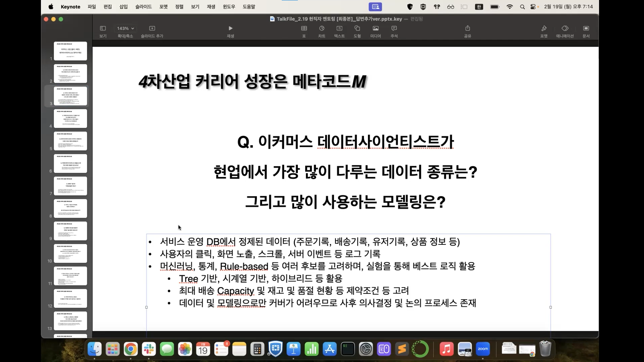Open the 삽입 (Insert) menu

(123, 7)
